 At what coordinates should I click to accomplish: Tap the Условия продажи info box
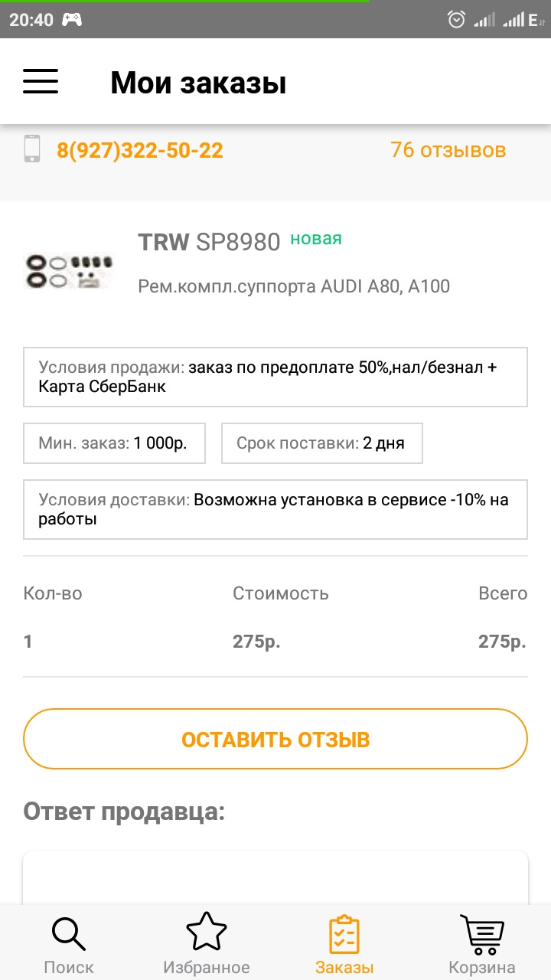[x=275, y=377]
